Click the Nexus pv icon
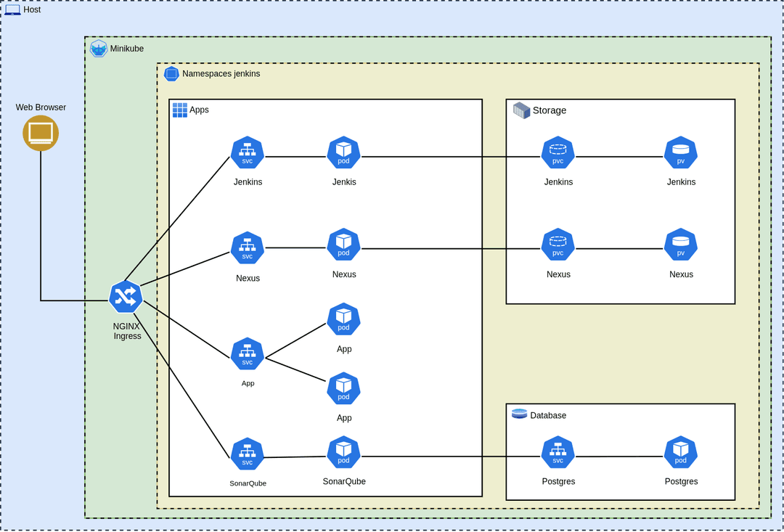The width and height of the screenshot is (784, 532). point(680,245)
